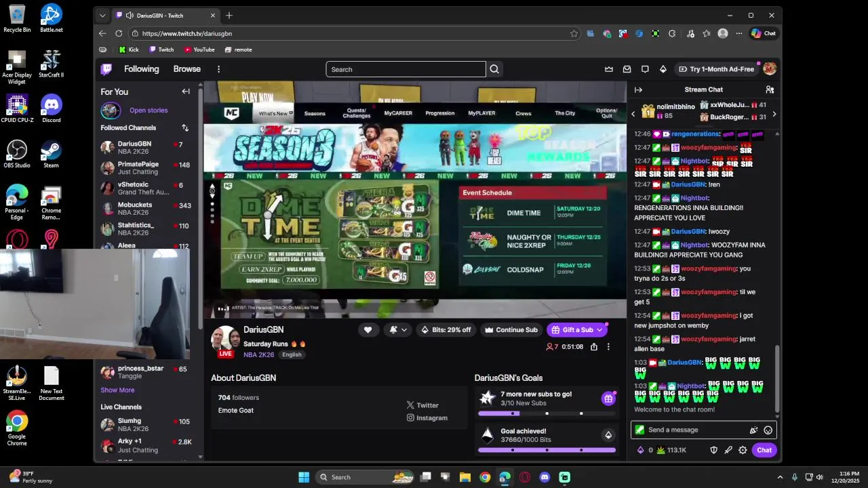Refresh the Twitch page

(x=119, y=33)
